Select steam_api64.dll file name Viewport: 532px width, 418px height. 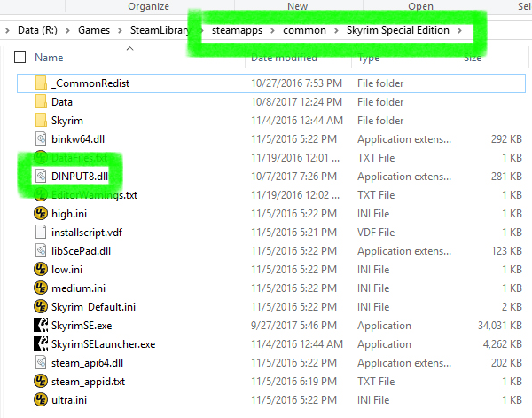click(87, 363)
